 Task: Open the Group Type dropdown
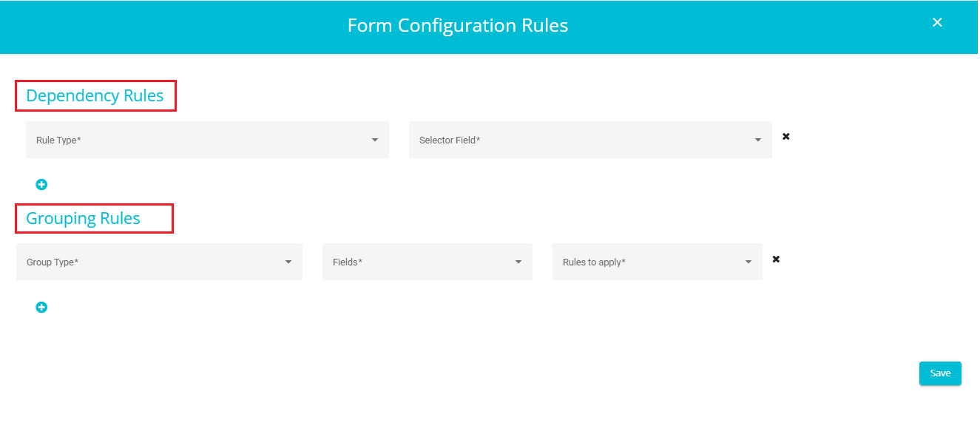coord(159,262)
